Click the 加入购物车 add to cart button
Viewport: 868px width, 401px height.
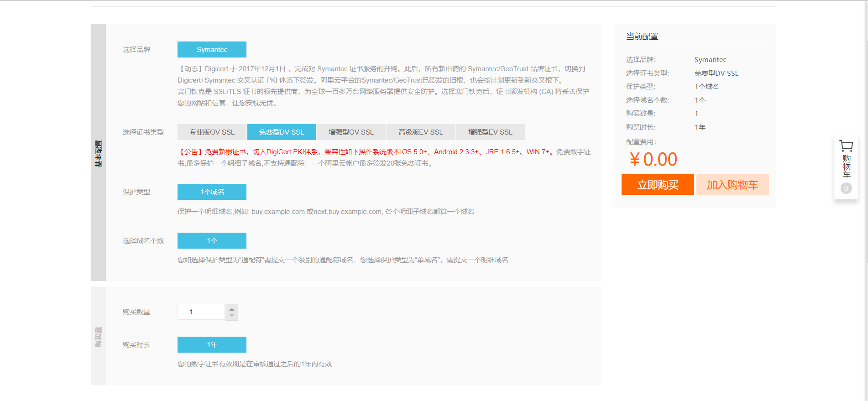click(732, 184)
